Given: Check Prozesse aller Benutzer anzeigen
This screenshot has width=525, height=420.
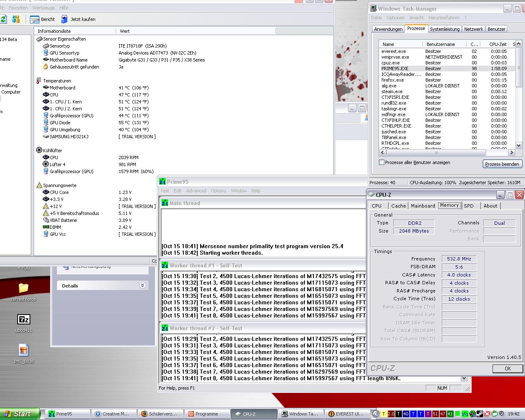Looking at the screenshot, I should (382, 162).
